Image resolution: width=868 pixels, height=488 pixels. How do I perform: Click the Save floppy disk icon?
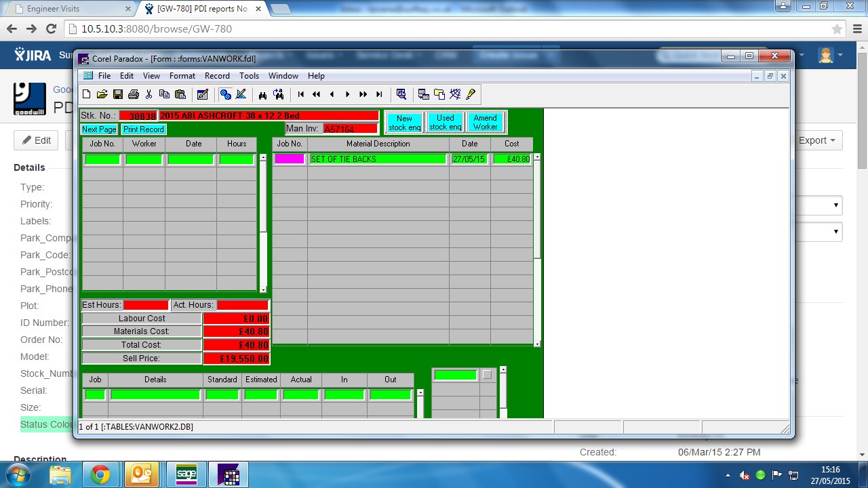(x=117, y=94)
